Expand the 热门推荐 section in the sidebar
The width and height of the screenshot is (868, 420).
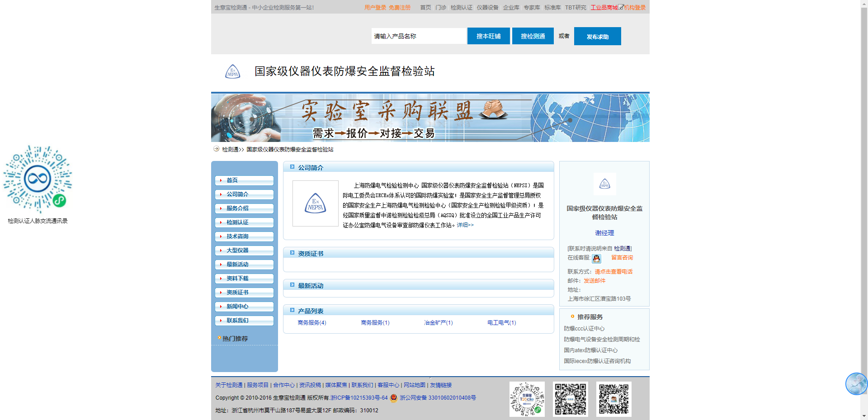tap(233, 338)
